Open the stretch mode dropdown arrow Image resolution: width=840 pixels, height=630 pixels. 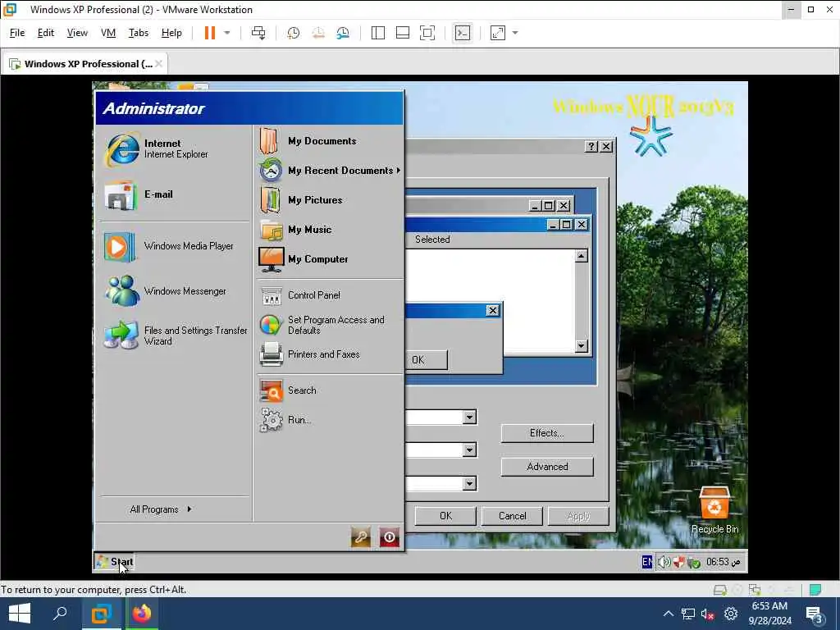pyautogui.click(x=515, y=33)
